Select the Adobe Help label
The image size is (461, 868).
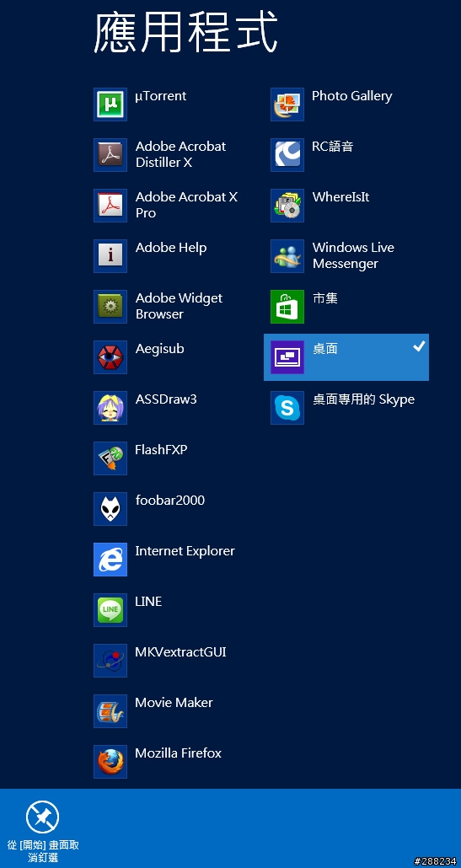tap(171, 248)
